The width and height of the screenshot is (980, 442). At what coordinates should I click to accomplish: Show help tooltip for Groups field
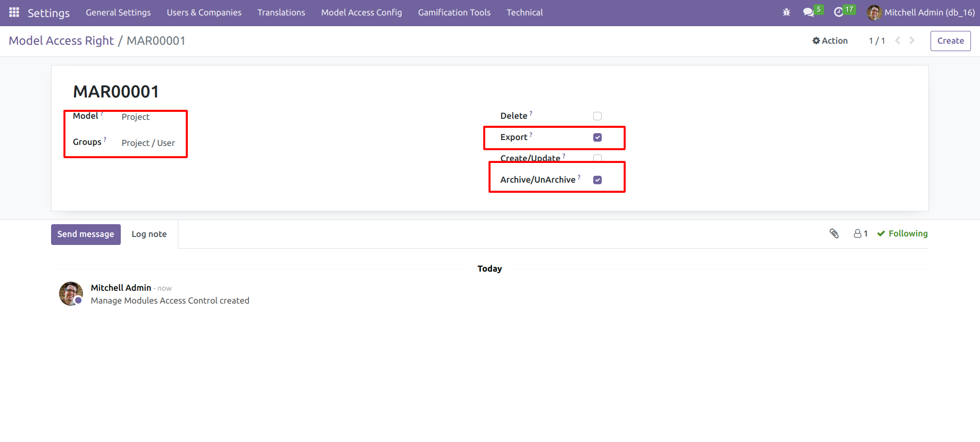coord(105,139)
